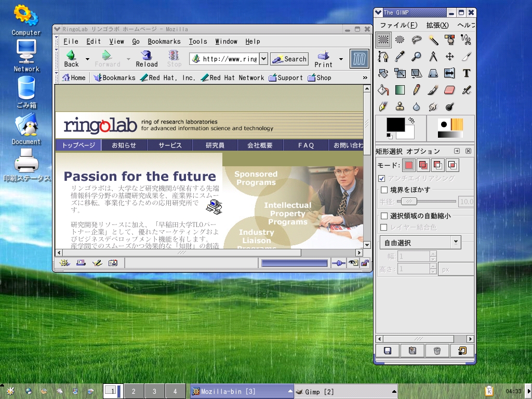Expand the Gimp taskbar group arrow
Screen dimensions: 532x399
tap(394, 391)
